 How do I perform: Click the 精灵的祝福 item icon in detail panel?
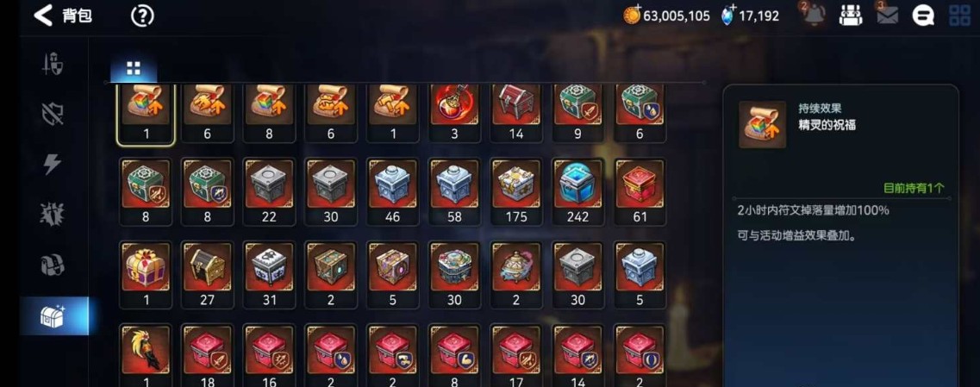coord(763,124)
